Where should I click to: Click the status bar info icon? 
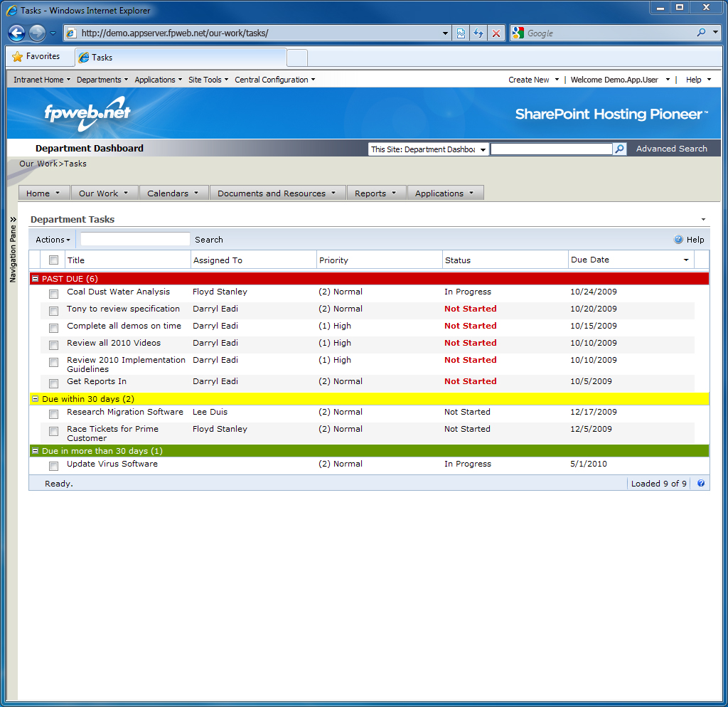[701, 484]
